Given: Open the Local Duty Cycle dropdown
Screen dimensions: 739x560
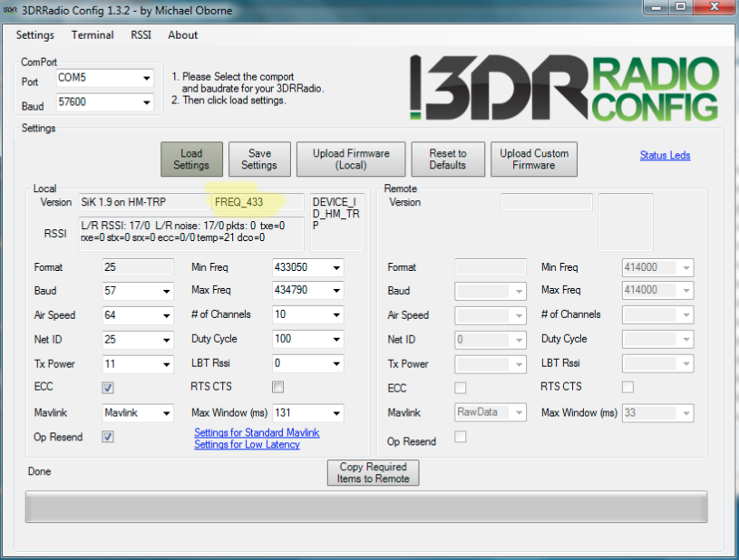Looking at the screenshot, I should tap(307, 339).
